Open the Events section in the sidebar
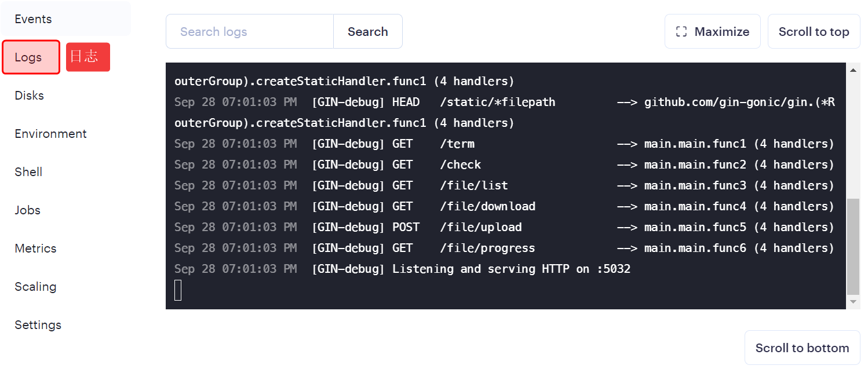 click(x=33, y=19)
